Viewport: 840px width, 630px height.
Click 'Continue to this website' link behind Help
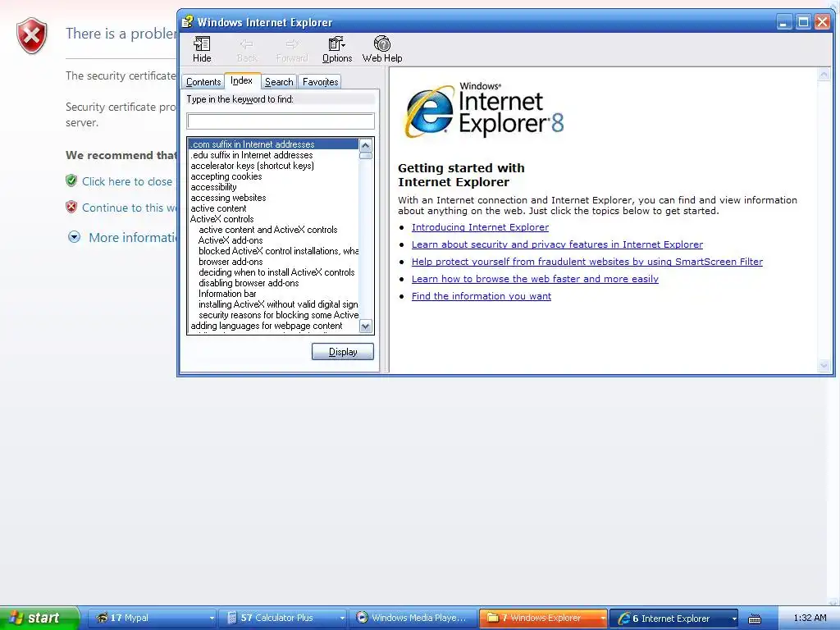point(129,208)
